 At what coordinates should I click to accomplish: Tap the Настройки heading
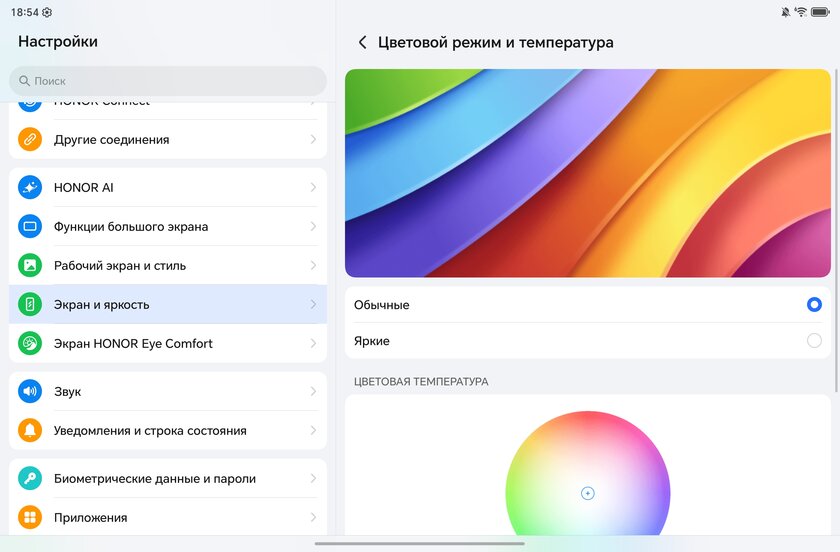pyautogui.click(x=58, y=41)
